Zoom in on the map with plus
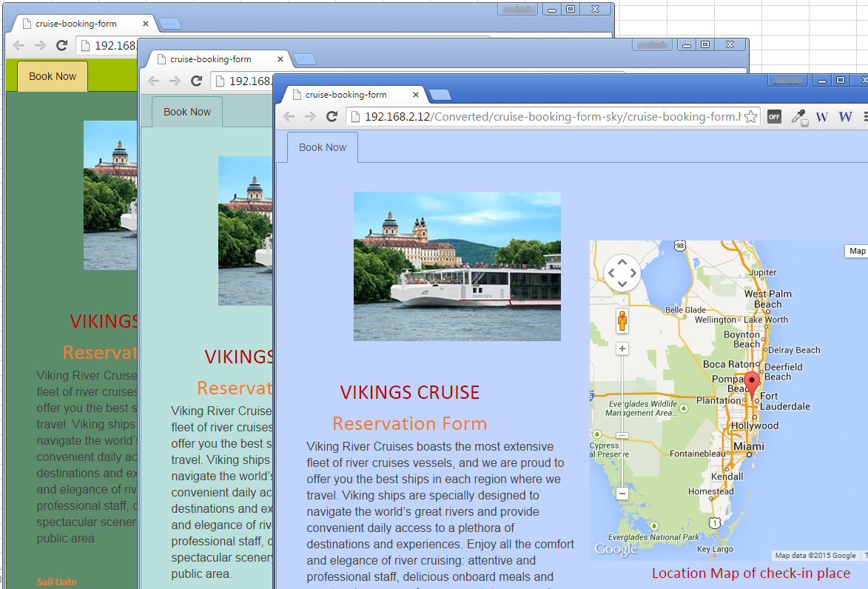 (622, 349)
